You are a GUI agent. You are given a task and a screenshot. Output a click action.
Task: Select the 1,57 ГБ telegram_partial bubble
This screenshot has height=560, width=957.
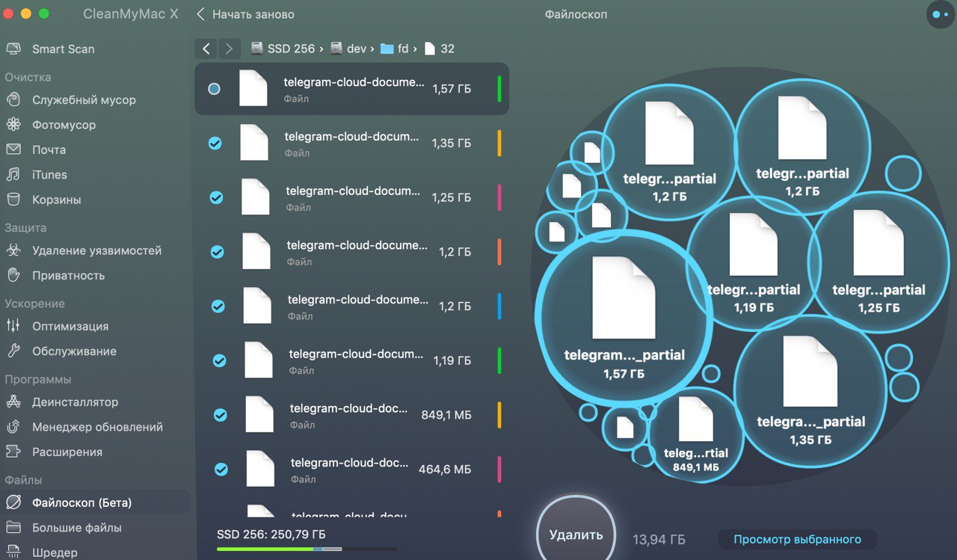point(624,317)
